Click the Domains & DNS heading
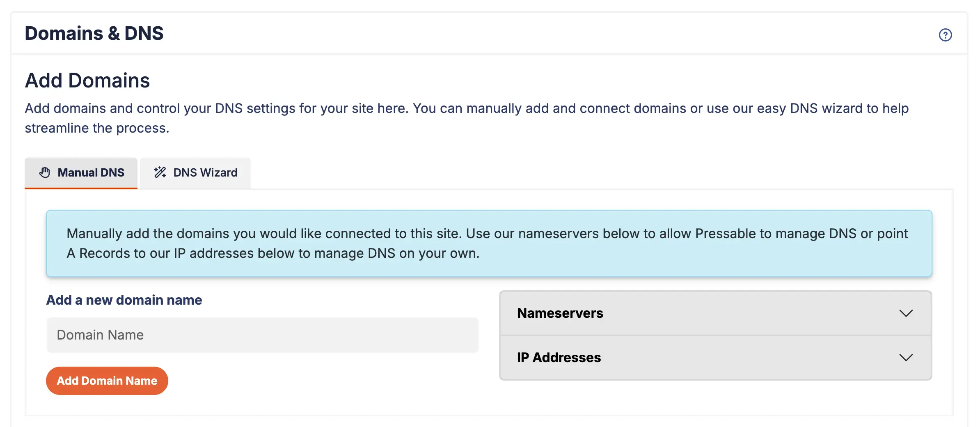 (x=94, y=33)
